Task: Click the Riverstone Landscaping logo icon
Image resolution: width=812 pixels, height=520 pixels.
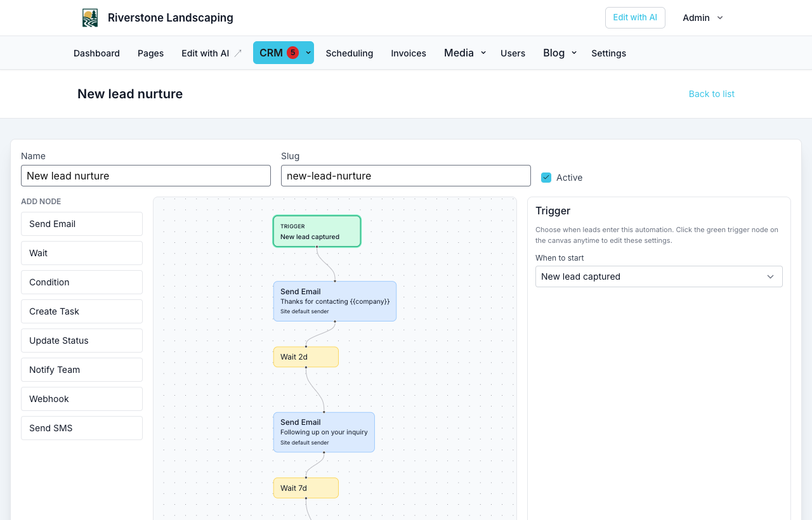Action: click(90, 18)
